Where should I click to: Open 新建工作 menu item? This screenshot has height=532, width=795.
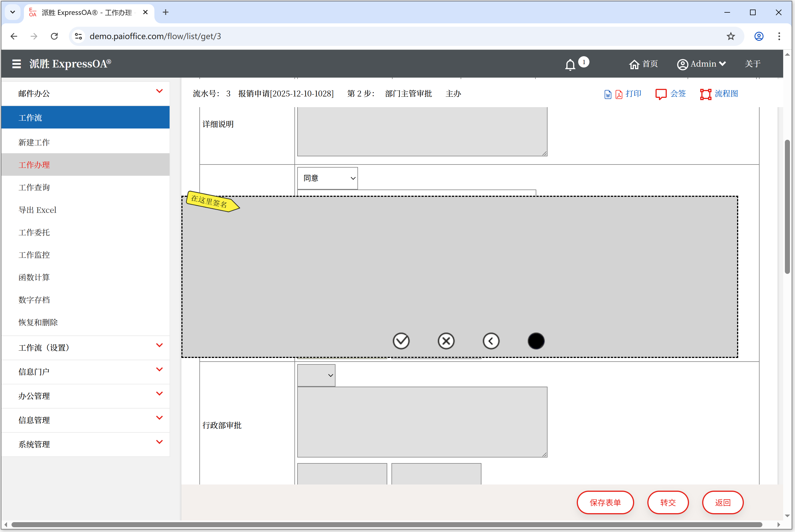click(x=34, y=142)
